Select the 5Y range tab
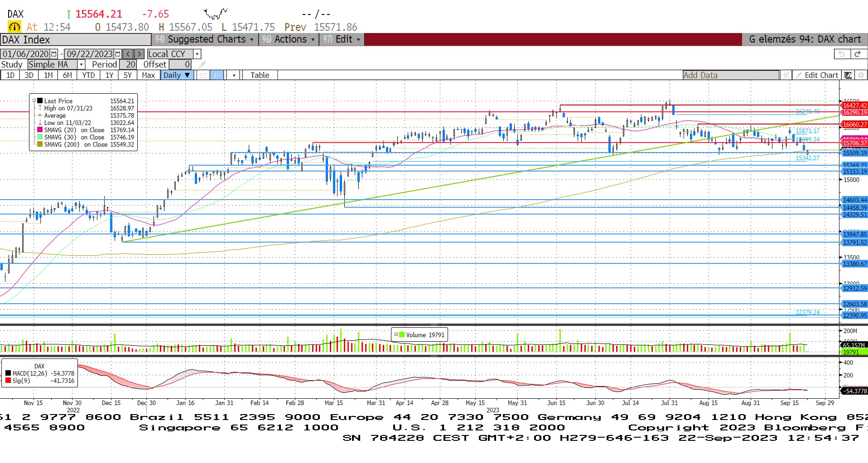The height and width of the screenshot is (463, 868). [128, 75]
